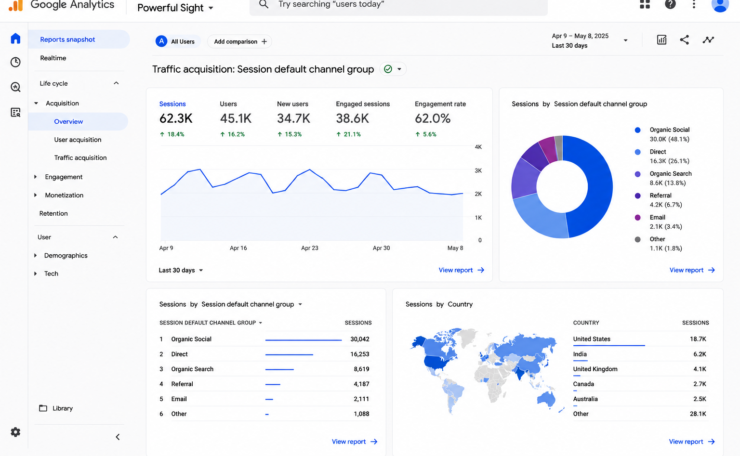Open the user account avatar
Image resolution: width=740 pixels, height=456 pixels.
[720, 5]
